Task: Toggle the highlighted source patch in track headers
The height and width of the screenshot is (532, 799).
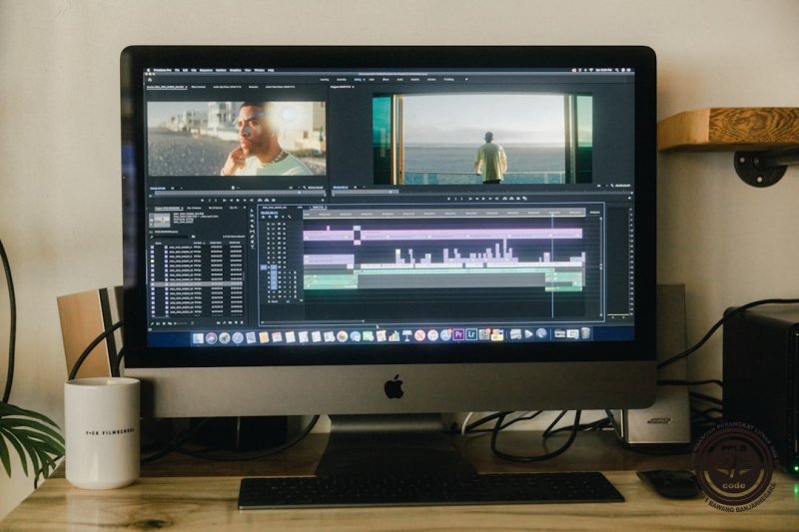Action: [x=264, y=267]
